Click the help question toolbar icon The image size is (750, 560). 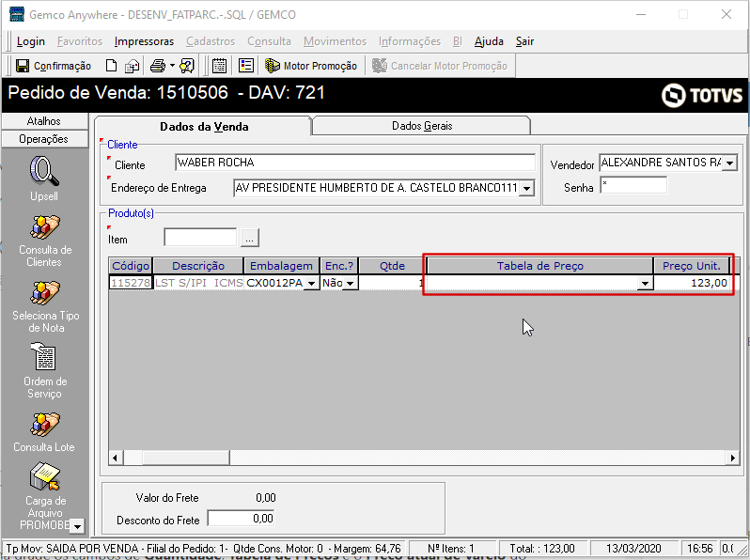(187, 66)
